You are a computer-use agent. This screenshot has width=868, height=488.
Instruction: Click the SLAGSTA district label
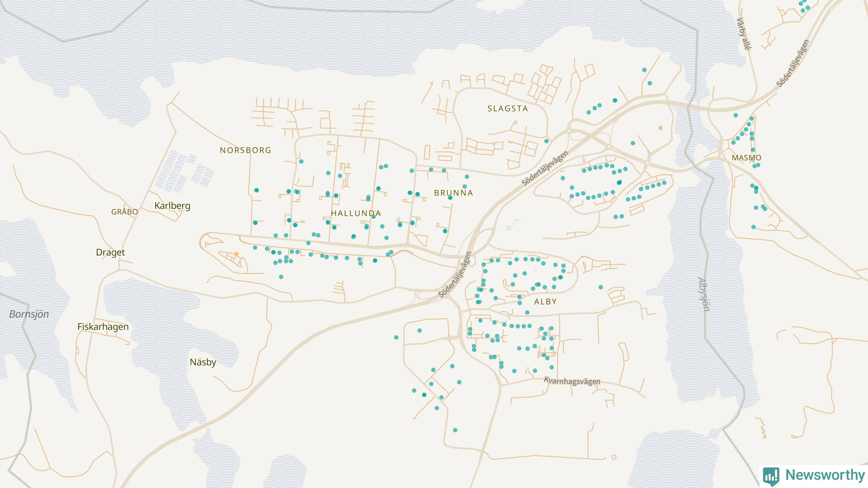click(508, 108)
